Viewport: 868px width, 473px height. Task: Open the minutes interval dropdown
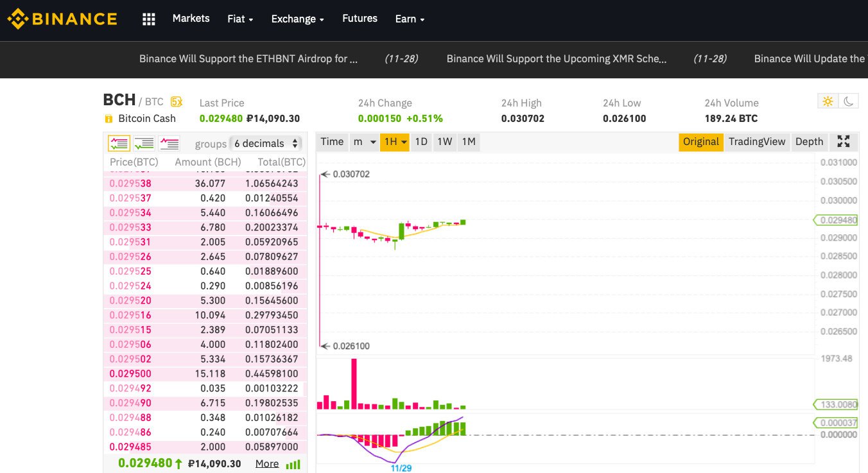tap(365, 142)
